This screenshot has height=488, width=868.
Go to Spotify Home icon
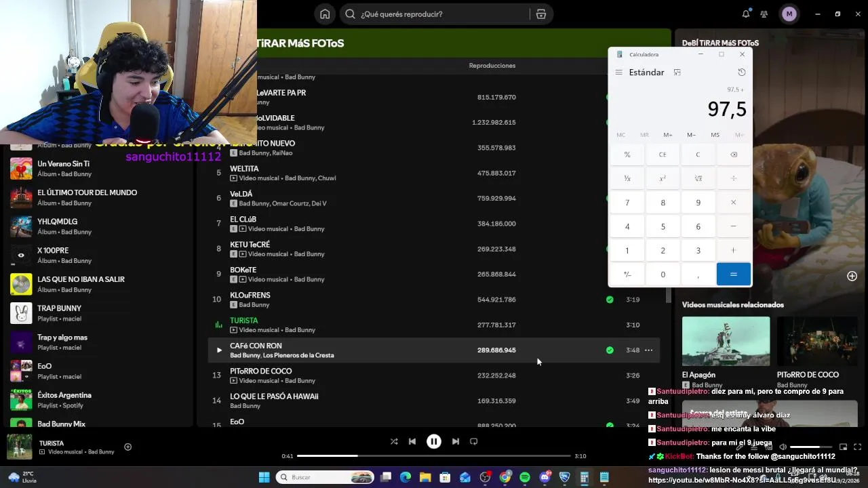325,14
